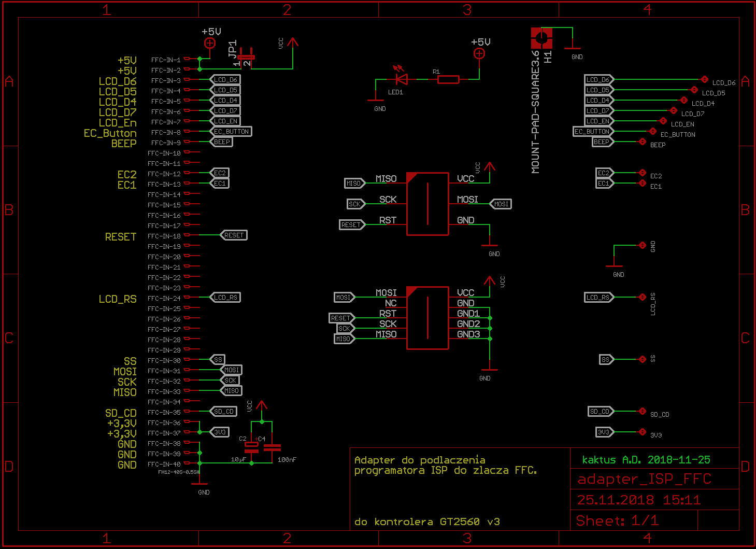This screenshot has height=549, width=756.
Task: Click the EC_BUTTON net label at FFC-IN-8
Action: (x=232, y=132)
